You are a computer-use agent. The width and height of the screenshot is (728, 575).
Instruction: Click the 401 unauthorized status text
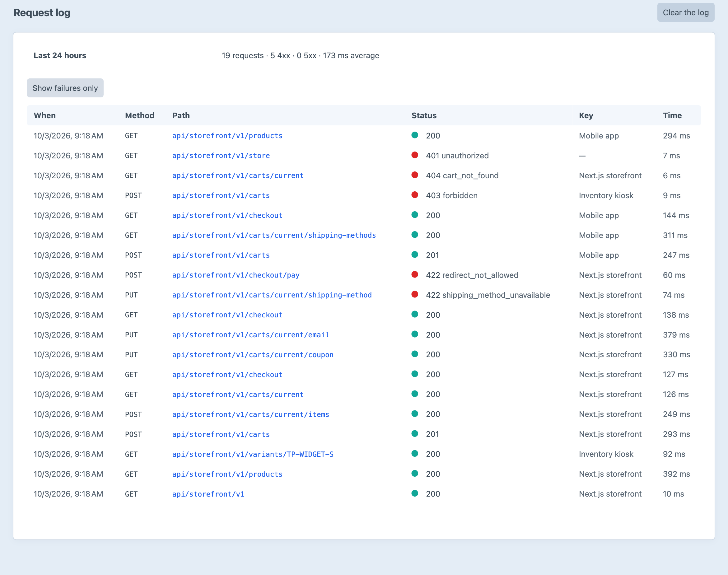457,156
